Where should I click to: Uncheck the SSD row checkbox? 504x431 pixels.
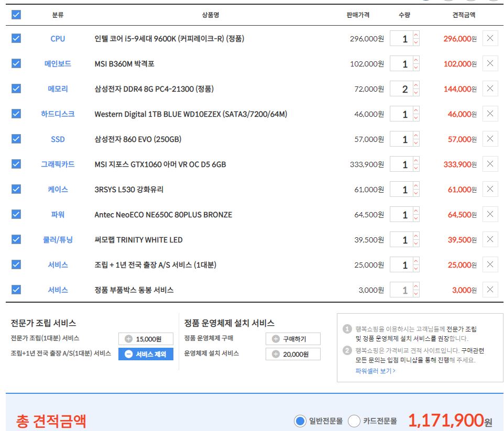(16, 139)
